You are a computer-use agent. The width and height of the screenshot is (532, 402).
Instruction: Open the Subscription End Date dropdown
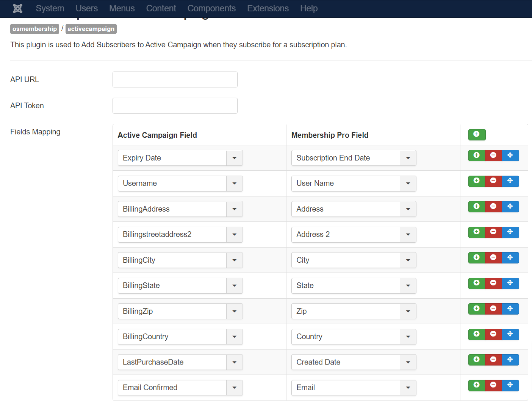click(354, 158)
